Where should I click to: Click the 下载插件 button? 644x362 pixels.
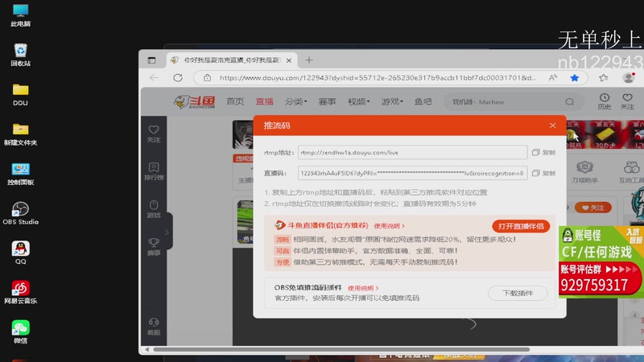518,293
